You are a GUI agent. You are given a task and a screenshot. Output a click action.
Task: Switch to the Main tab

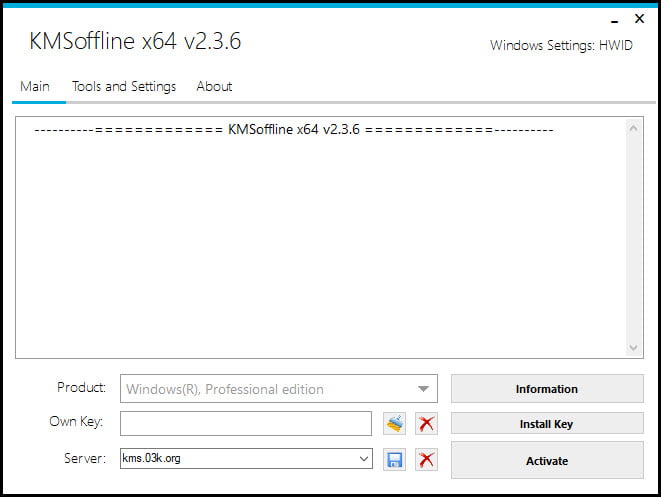(x=35, y=86)
